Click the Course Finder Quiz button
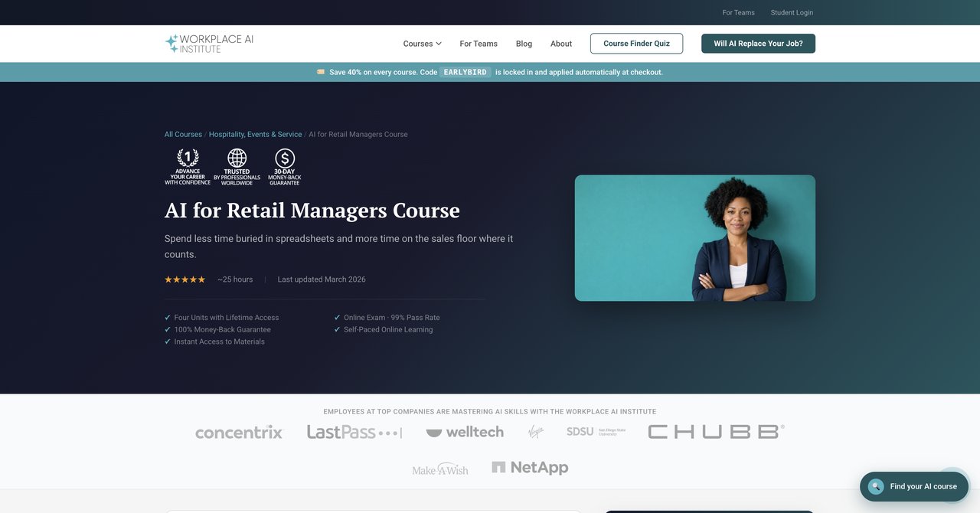Image resolution: width=980 pixels, height=513 pixels. tap(636, 44)
